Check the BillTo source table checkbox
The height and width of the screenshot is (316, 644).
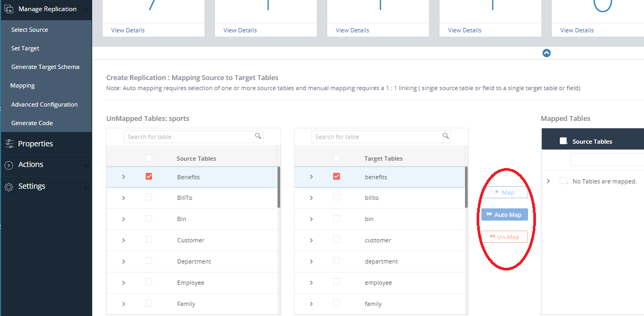click(x=149, y=197)
